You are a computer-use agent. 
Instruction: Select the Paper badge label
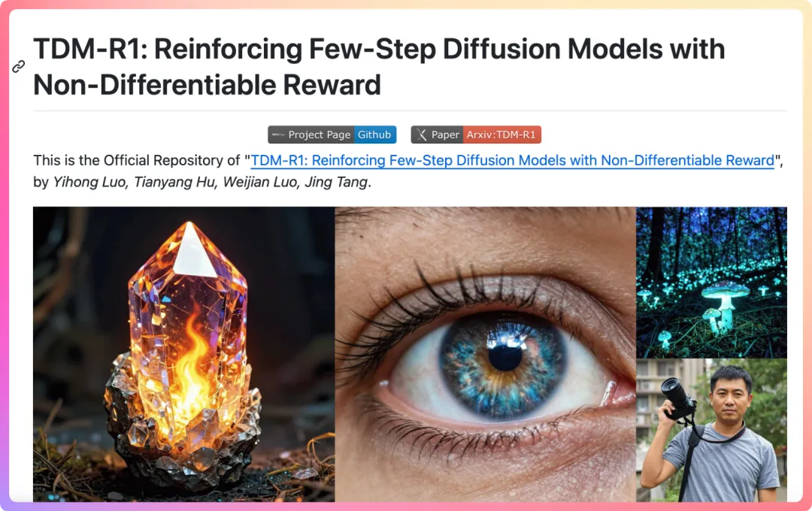[x=445, y=135]
